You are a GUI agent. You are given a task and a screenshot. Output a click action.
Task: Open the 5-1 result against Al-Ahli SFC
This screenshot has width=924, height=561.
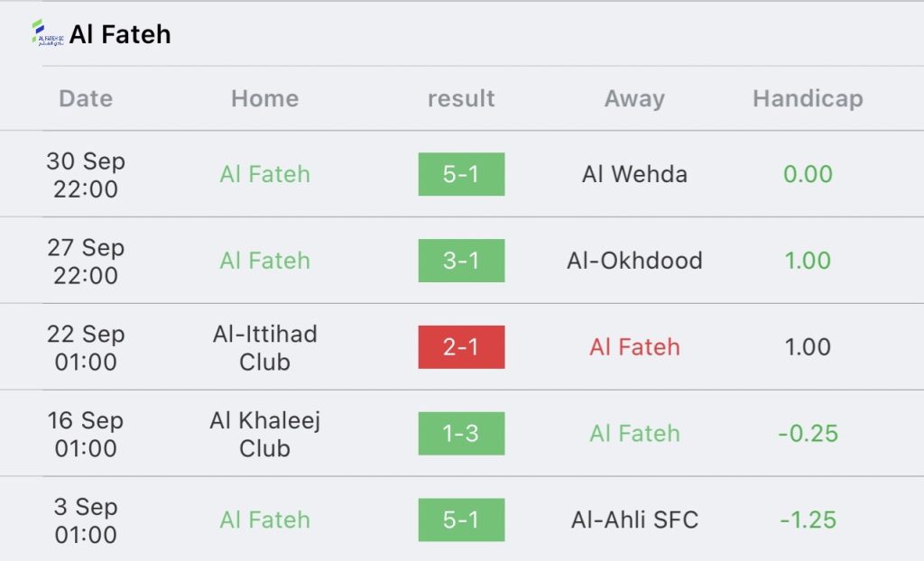(x=461, y=520)
